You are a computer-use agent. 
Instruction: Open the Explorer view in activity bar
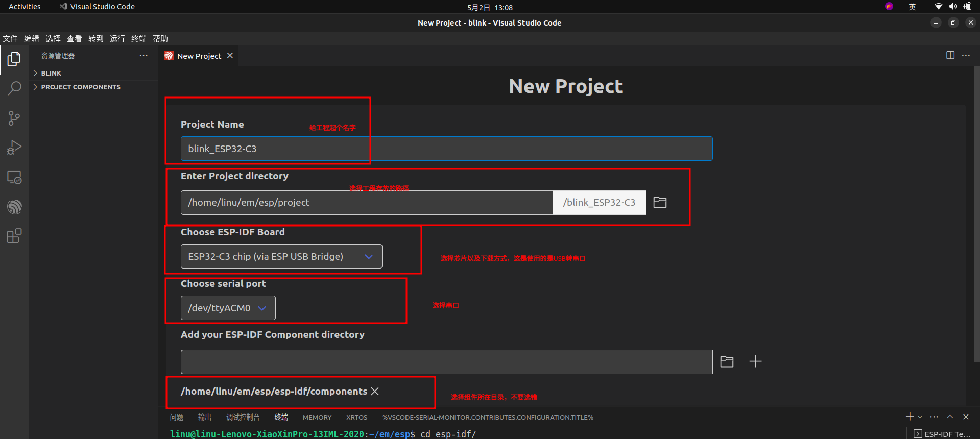pyautogui.click(x=14, y=59)
